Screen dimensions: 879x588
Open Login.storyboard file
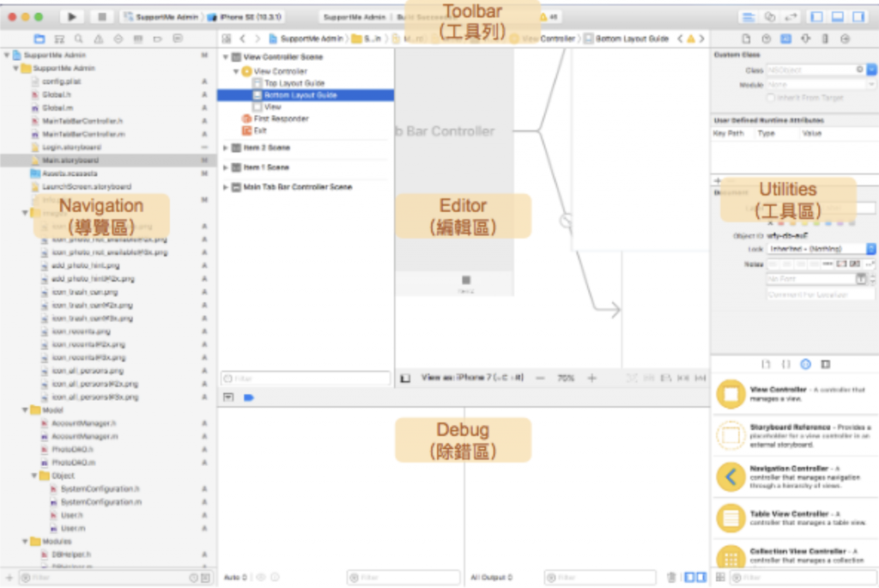pos(72,148)
